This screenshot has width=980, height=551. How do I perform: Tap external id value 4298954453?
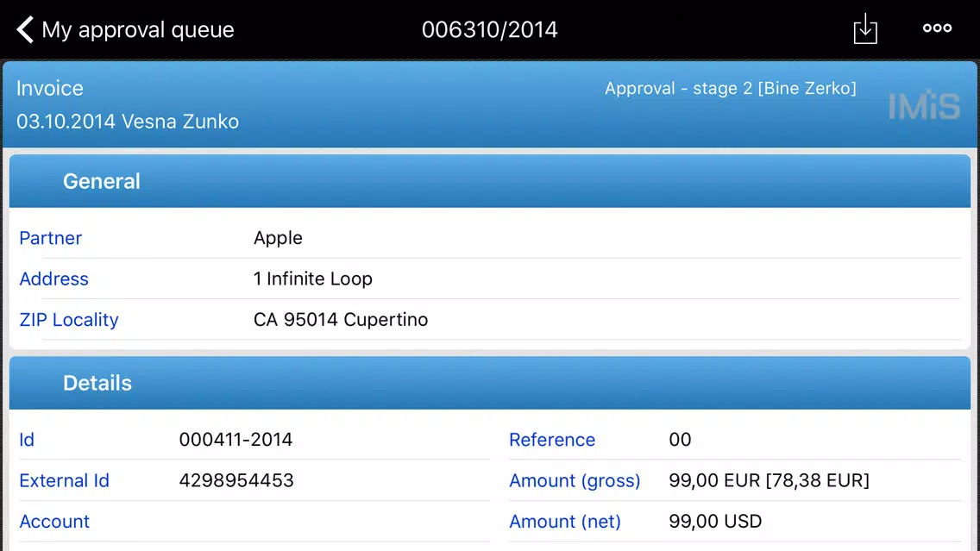point(236,480)
